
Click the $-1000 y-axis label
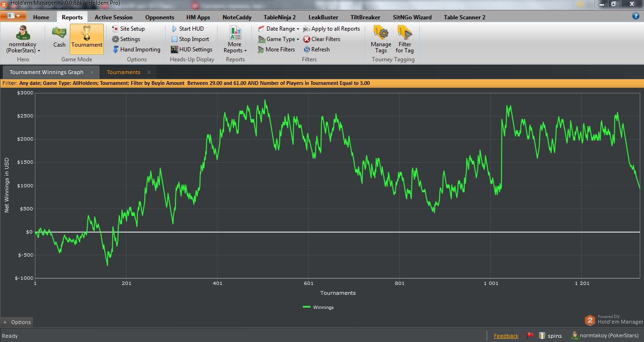point(24,278)
